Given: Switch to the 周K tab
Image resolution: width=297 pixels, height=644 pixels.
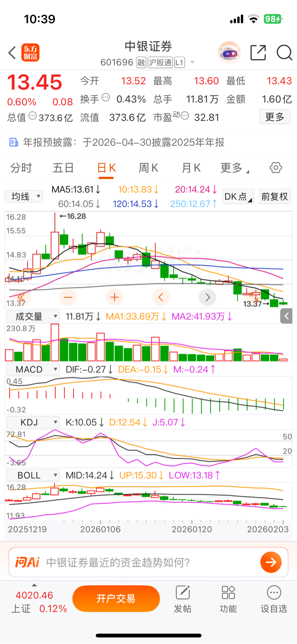Looking at the screenshot, I should (x=148, y=168).
